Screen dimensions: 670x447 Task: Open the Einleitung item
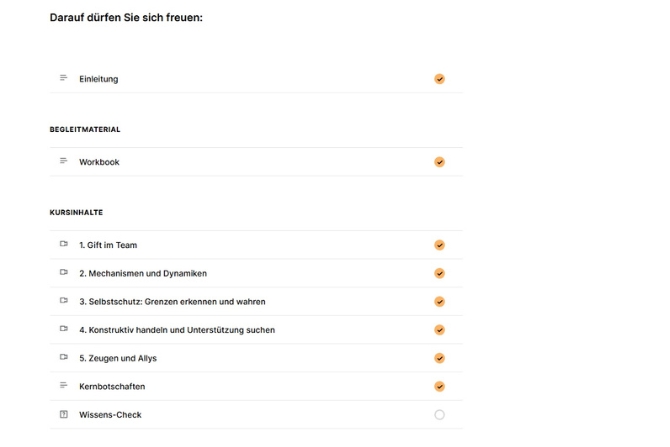[x=98, y=79]
